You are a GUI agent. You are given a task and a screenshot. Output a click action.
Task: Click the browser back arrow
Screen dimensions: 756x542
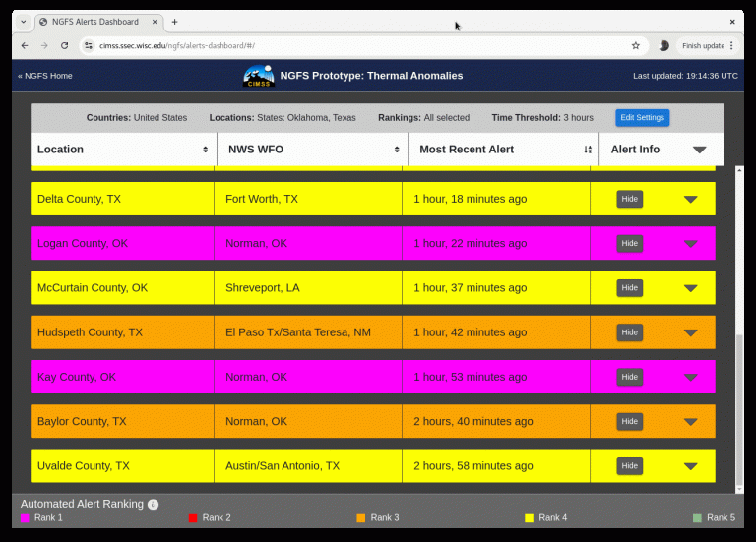click(25, 45)
